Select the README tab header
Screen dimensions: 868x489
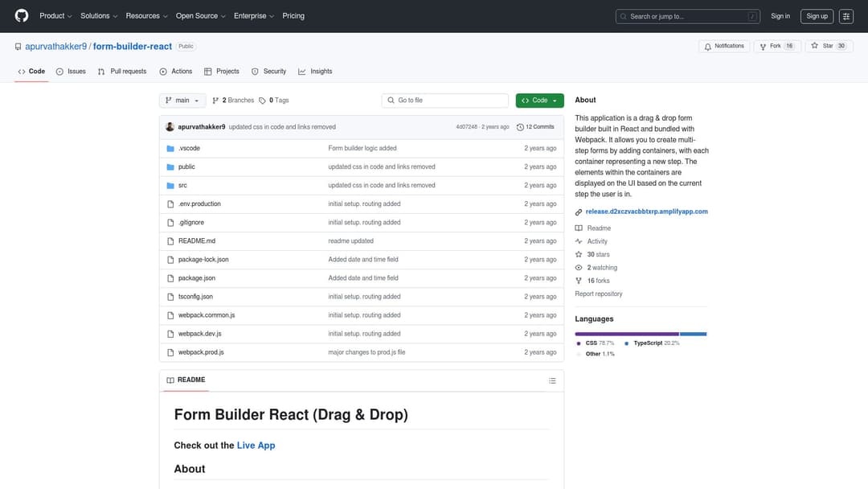pyautogui.click(x=186, y=380)
